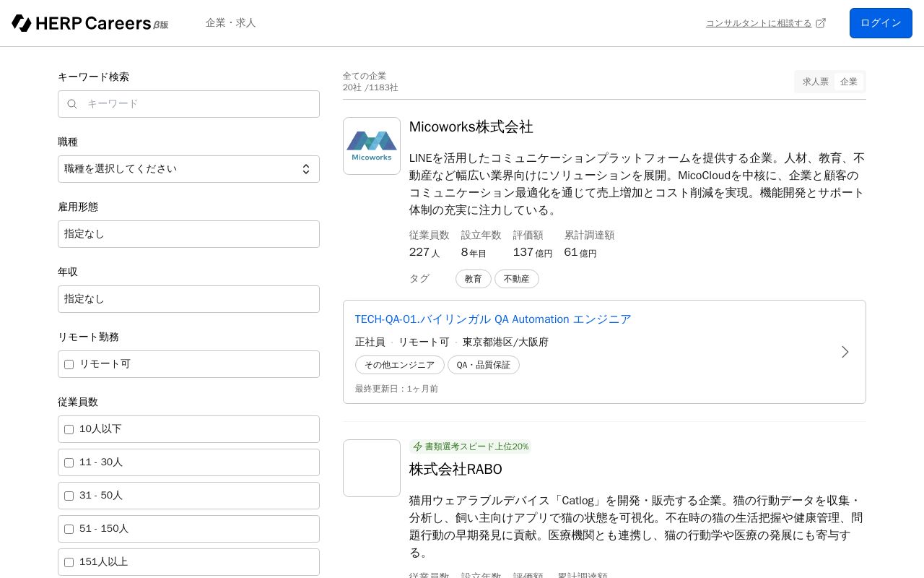Switch to the 求人票 view tab
The height and width of the screenshot is (578, 924).
coord(816,82)
